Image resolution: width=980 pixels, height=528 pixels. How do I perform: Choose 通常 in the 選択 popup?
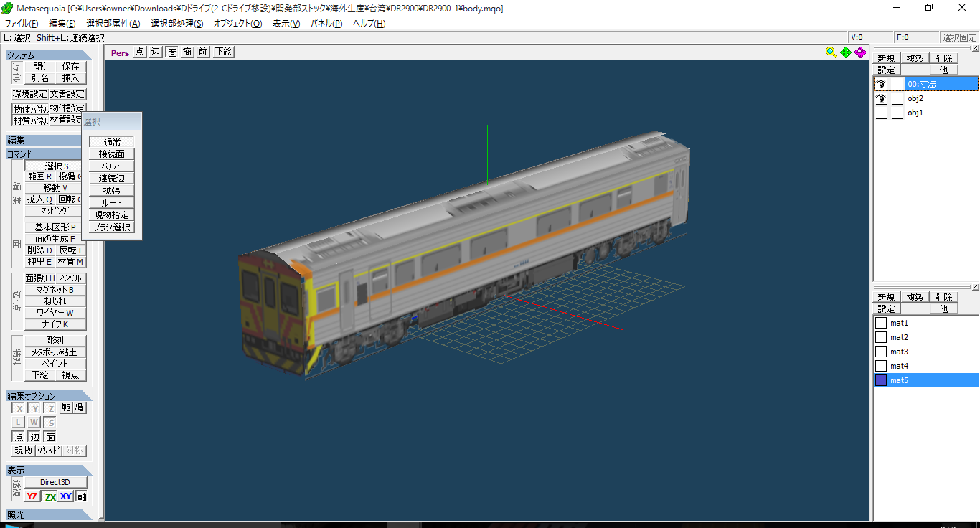coord(112,142)
